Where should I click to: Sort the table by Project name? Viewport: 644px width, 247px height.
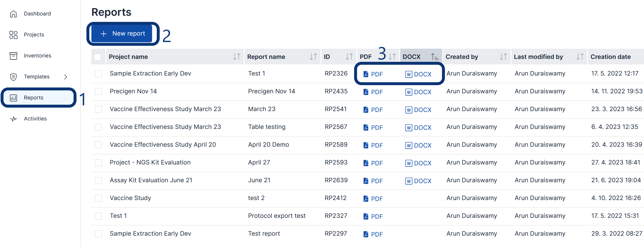(x=236, y=57)
